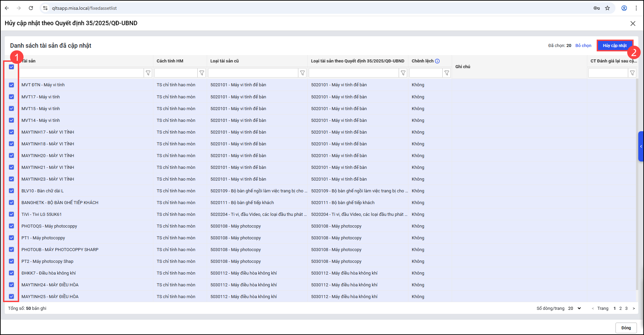Open the browser profile icon
This screenshot has height=335, width=644.
(x=624, y=8)
